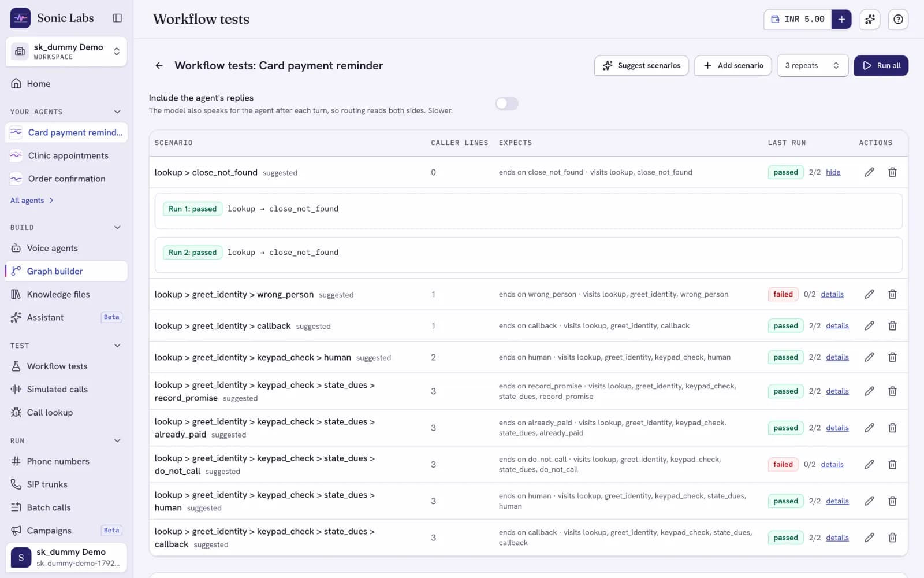This screenshot has height=578, width=924.
Task: Open the 3 repeats dropdown
Action: tap(813, 66)
